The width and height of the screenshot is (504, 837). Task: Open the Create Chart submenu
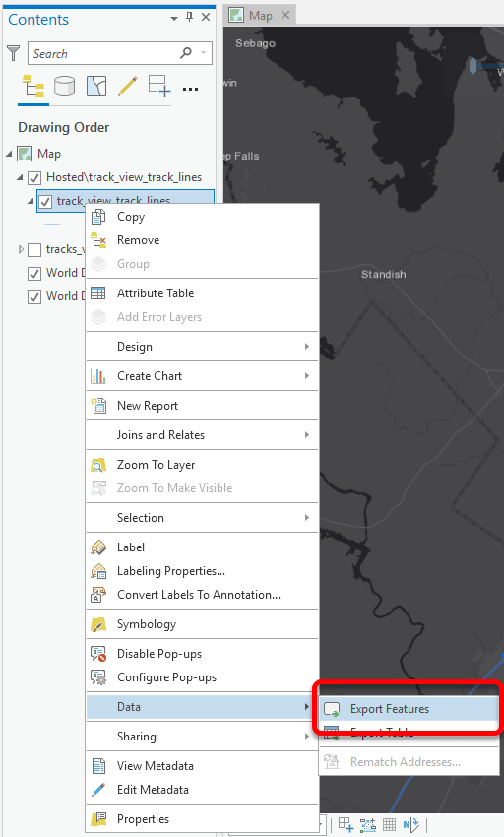click(x=203, y=376)
